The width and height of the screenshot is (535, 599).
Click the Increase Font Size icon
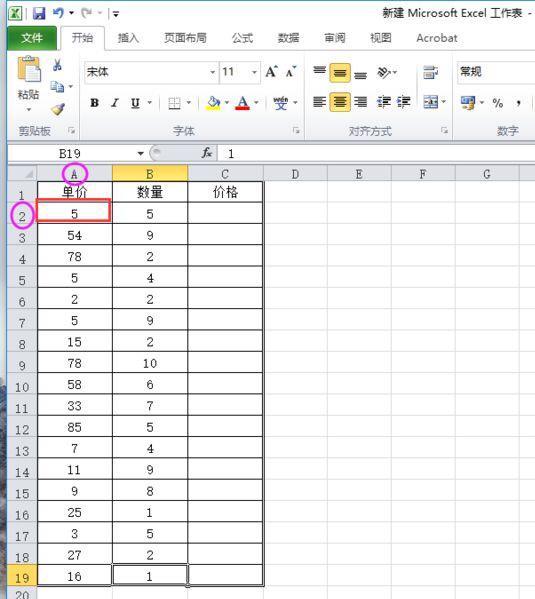[x=271, y=72]
